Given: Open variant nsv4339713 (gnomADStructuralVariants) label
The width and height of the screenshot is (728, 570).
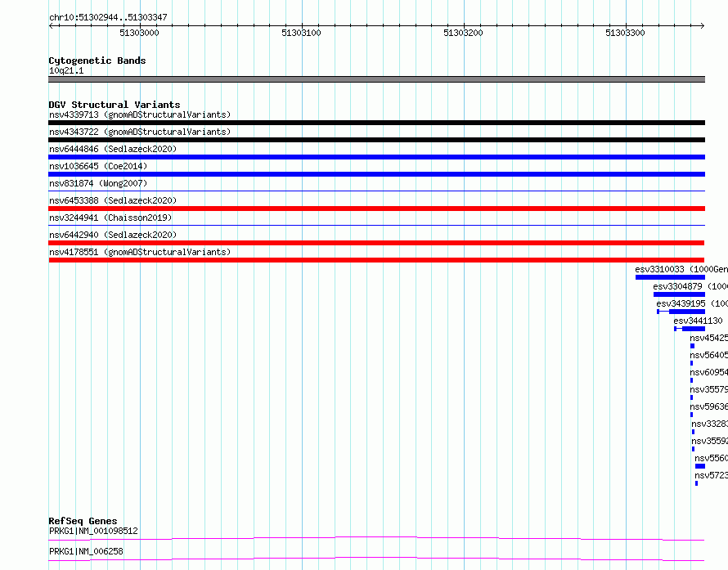Looking at the screenshot, I should tap(140, 114).
